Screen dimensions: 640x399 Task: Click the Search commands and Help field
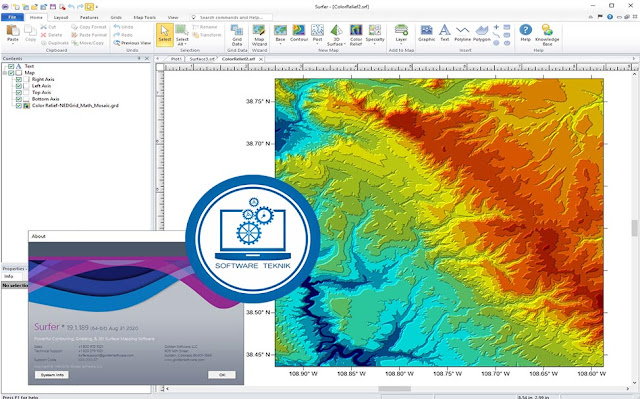click(232, 18)
